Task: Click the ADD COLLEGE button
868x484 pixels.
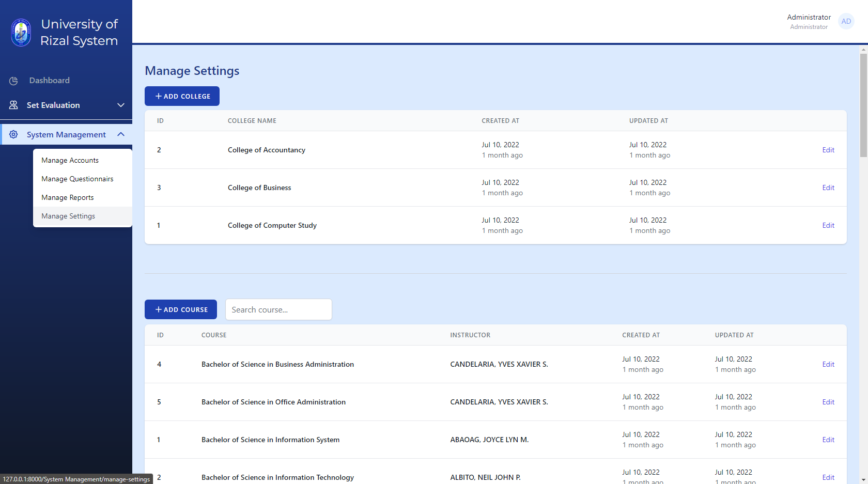Action: 182,96
